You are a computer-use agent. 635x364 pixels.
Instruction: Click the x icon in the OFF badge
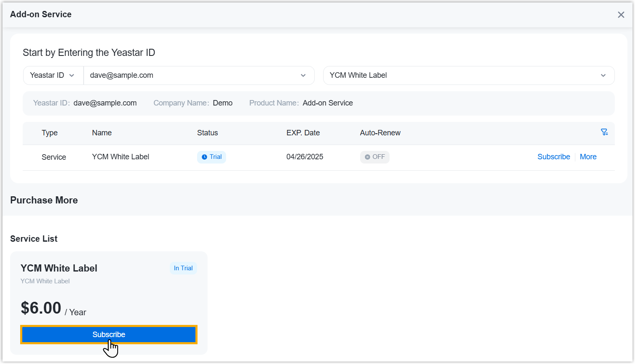(x=367, y=157)
